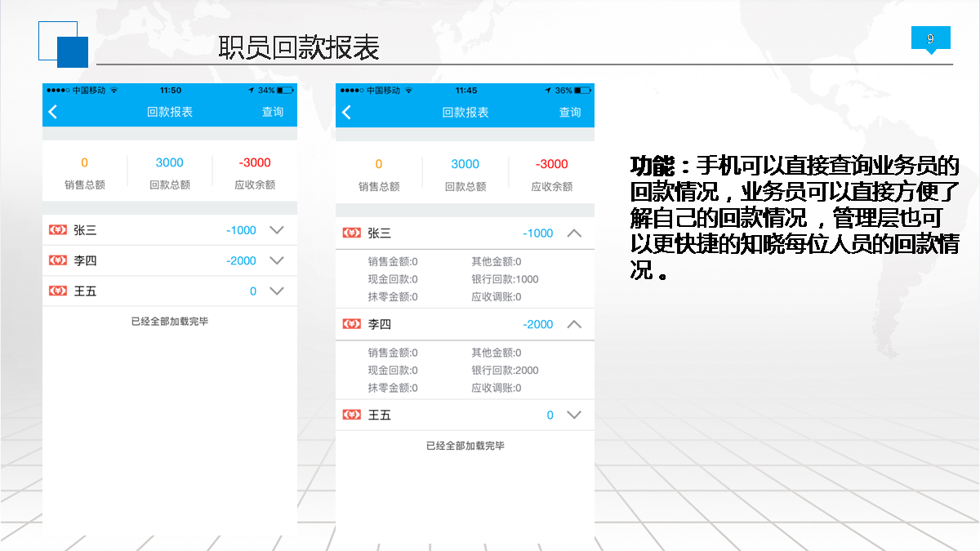Screen dimensions: 980x551
Task: Expand 张三's row in the left phone
Action: [x=277, y=230]
